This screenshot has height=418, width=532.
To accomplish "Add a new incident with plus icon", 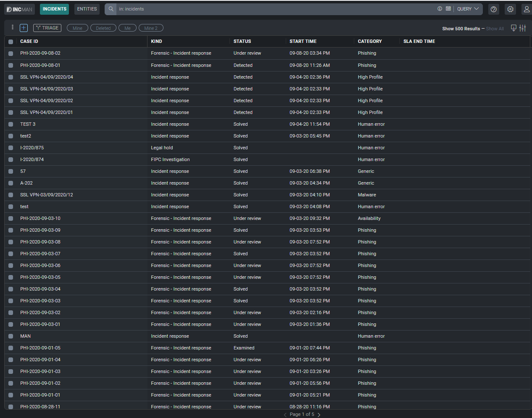I will [24, 28].
